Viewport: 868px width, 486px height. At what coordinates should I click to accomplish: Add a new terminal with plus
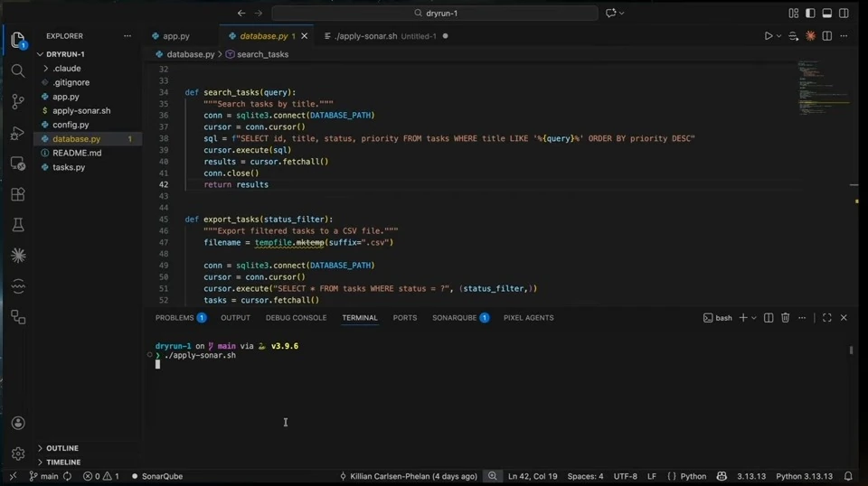[x=743, y=318]
